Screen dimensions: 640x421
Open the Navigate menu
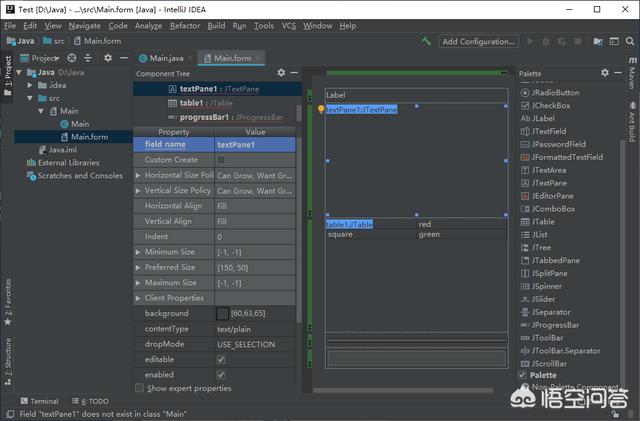[84, 26]
